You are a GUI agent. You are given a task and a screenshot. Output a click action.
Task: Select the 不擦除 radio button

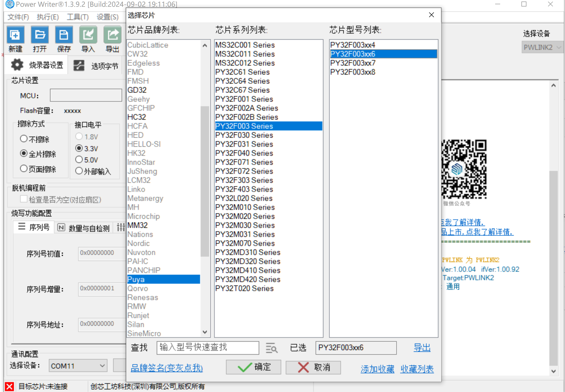24,138
